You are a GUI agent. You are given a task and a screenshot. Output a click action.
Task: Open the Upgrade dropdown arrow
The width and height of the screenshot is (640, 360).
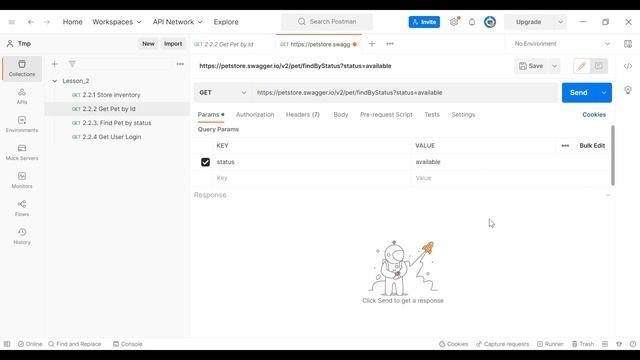[x=560, y=22]
